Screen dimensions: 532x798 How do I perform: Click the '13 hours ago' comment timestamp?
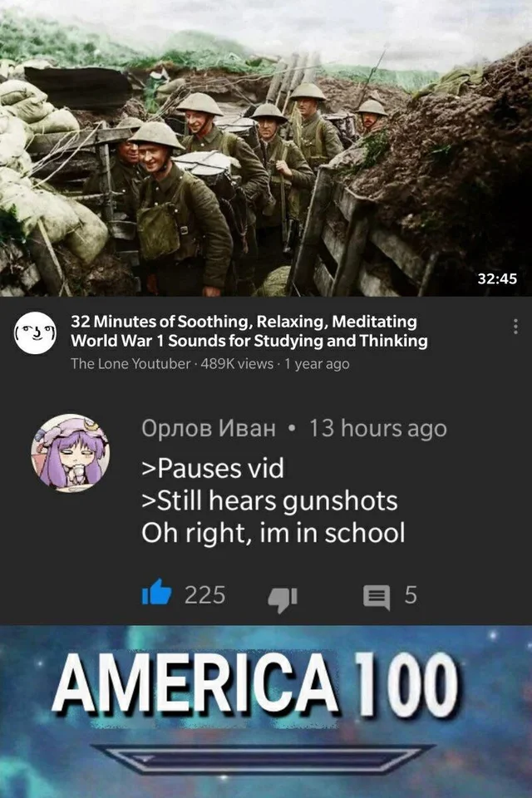(378, 429)
